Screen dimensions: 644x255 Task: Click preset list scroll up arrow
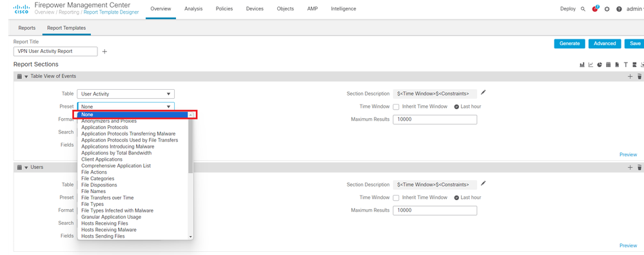[x=191, y=115]
